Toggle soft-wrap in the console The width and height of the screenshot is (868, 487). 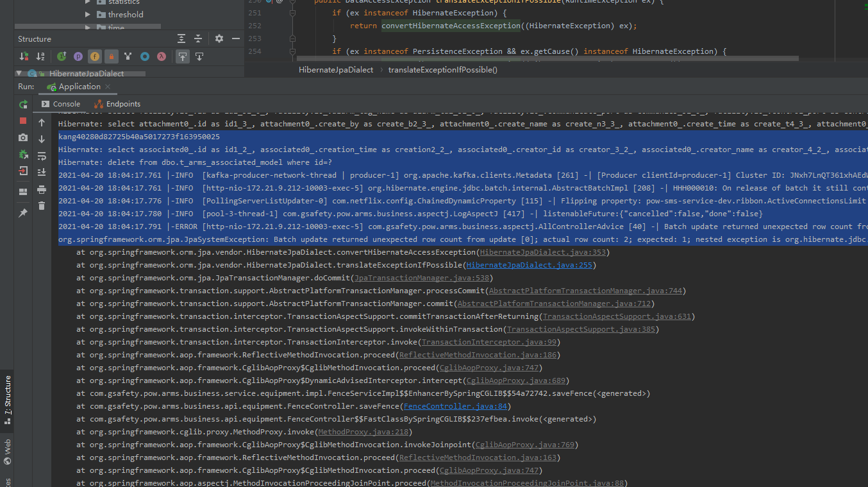[x=42, y=156]
